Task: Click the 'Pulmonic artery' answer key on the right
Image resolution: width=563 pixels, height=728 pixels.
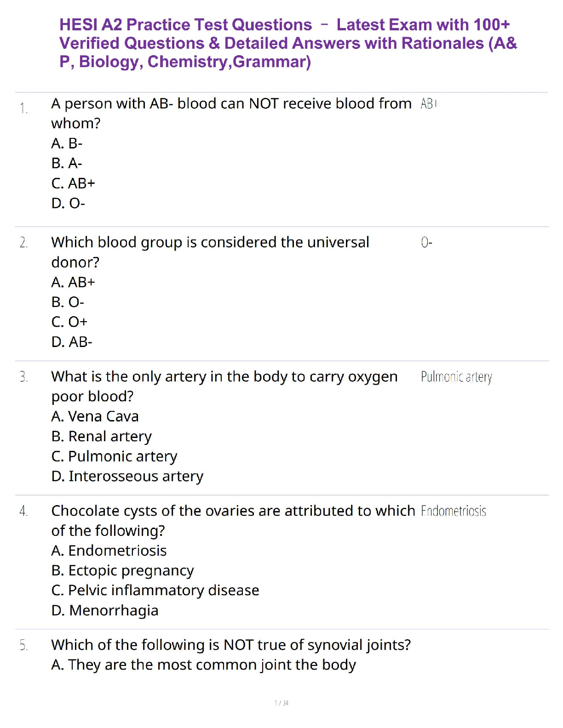Action: tap(456, 377)
